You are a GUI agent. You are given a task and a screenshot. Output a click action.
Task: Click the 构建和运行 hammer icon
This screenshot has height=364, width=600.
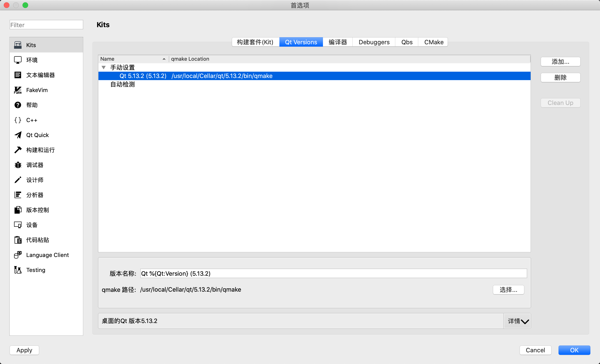pyautogui.click(x=18, y=150)
